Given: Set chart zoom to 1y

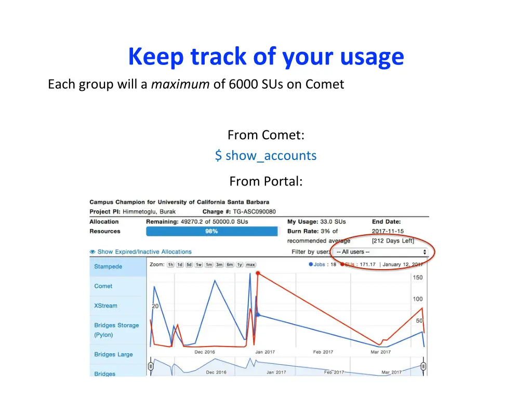Looking at the screenshot, I should pyautogui.click(x=240, y=264).
